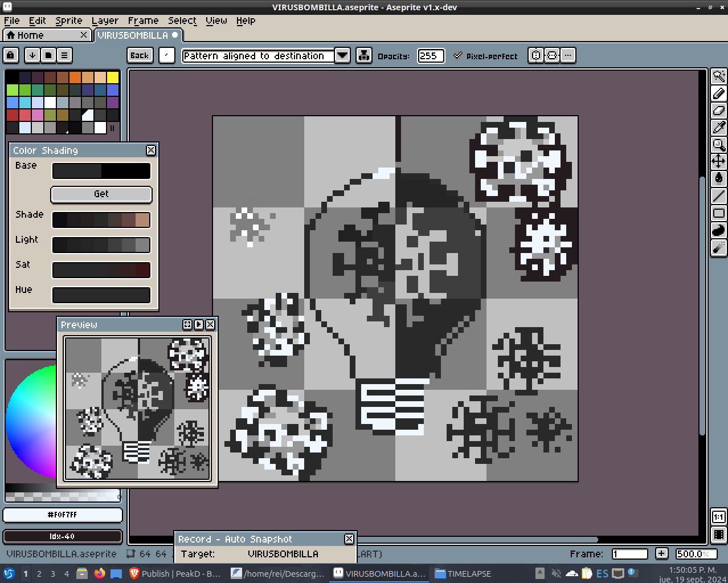
Task: Select the Zoom magnifier tool
Action: (x=719, y=145)
